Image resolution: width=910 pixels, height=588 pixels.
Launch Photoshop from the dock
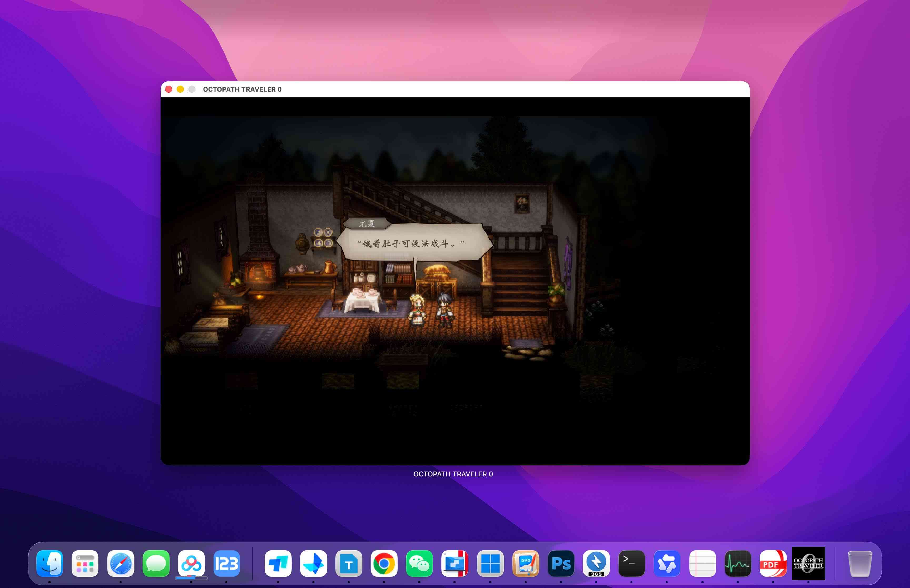tap(561, 564)
